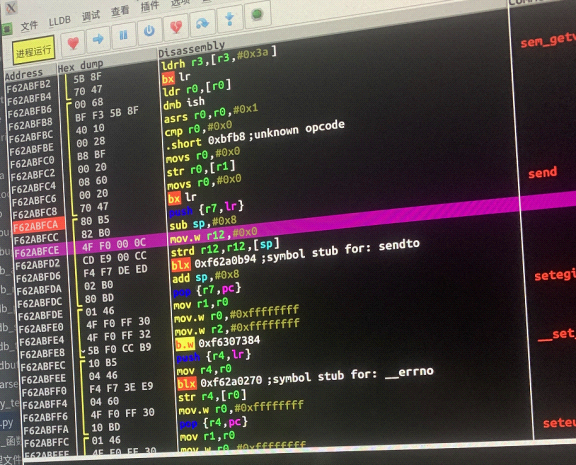The height and width of the screenshot is (465, 576).
Task: Click hex bytes 82 B0
Action: tap(96, 233)
